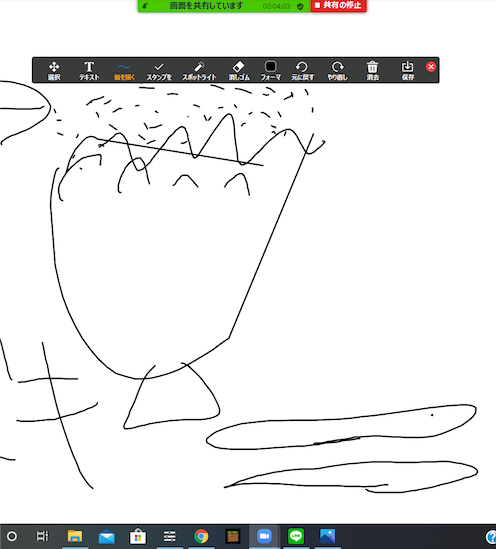Launch Minecraft from the taskbar
The height and width of the screenshot is (549, 496).
click(233, 536)
